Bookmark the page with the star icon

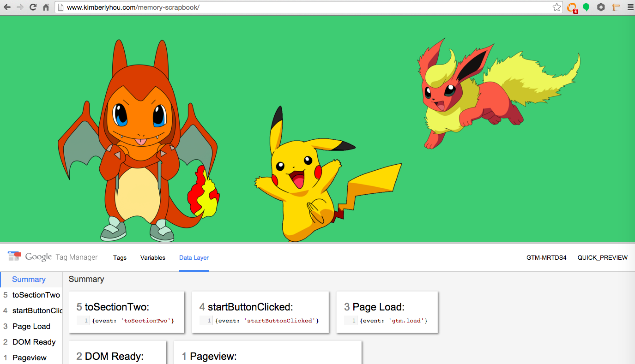pyautogui.click(x=556, y=7)
